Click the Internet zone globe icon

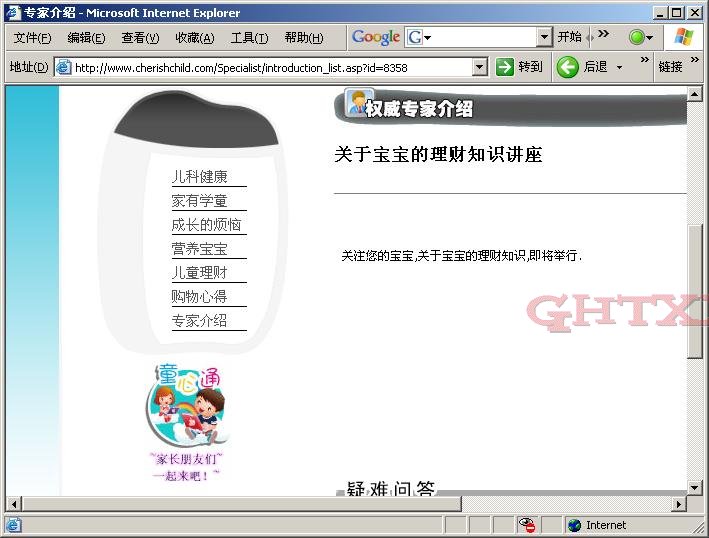click(574, 525)
